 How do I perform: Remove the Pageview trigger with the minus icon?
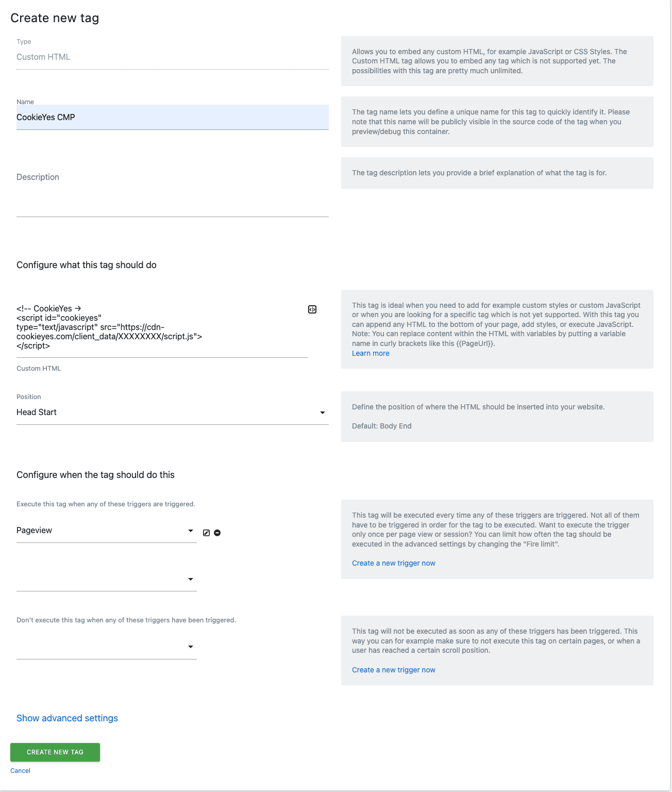tap(217, 533)
